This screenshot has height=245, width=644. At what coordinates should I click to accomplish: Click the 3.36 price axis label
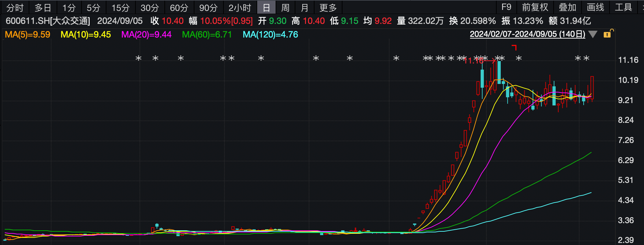click(x=626, y=220)
